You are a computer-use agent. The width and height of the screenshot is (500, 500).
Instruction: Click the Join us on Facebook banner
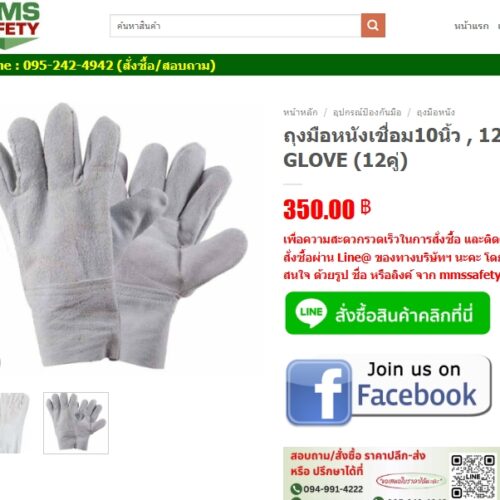click(389, 390)
